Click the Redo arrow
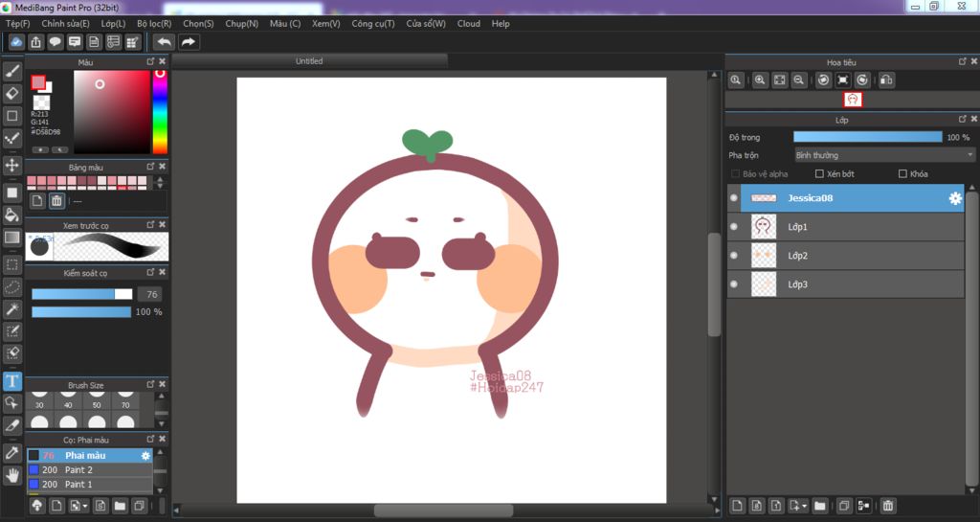 (x=189, y=42)
